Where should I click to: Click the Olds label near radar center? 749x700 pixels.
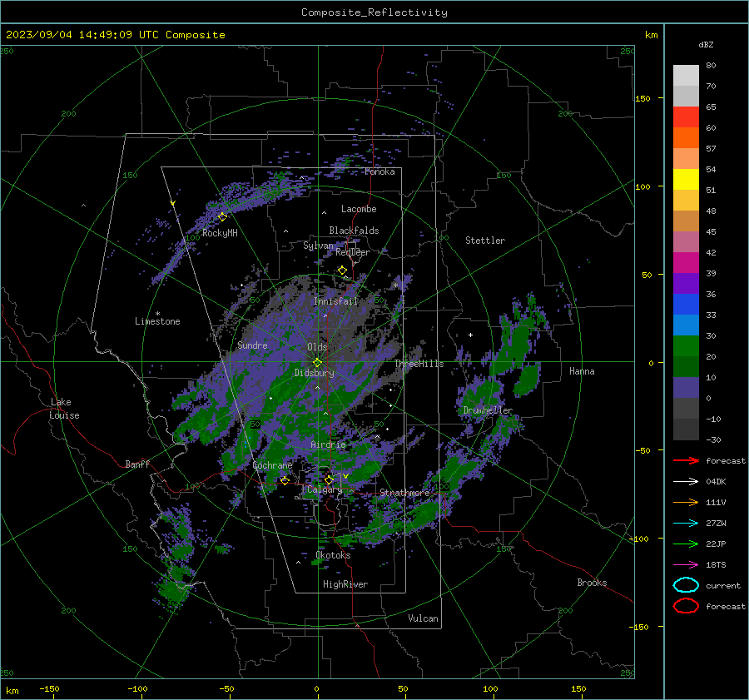[x=317, y=347]
